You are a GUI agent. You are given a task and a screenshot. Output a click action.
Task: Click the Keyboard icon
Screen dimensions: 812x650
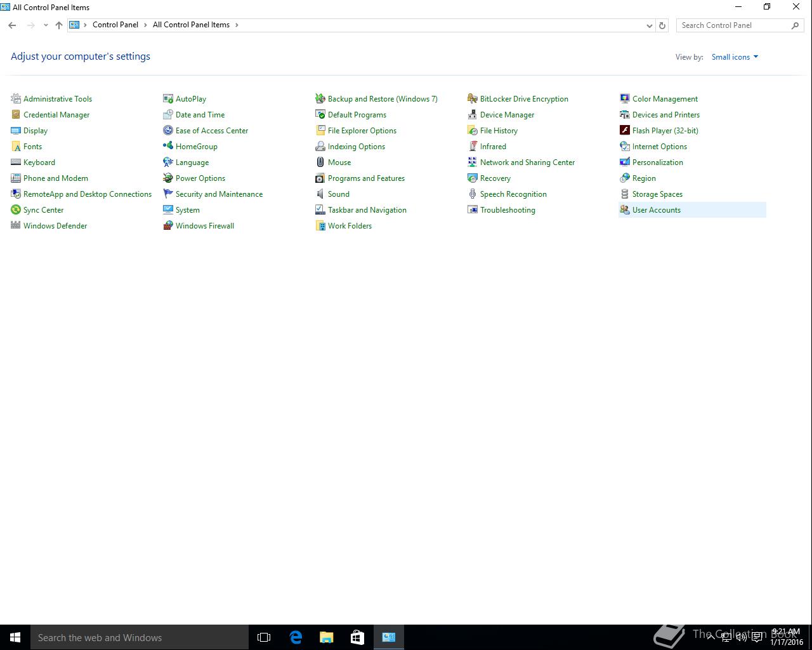(x=16, y=162)
